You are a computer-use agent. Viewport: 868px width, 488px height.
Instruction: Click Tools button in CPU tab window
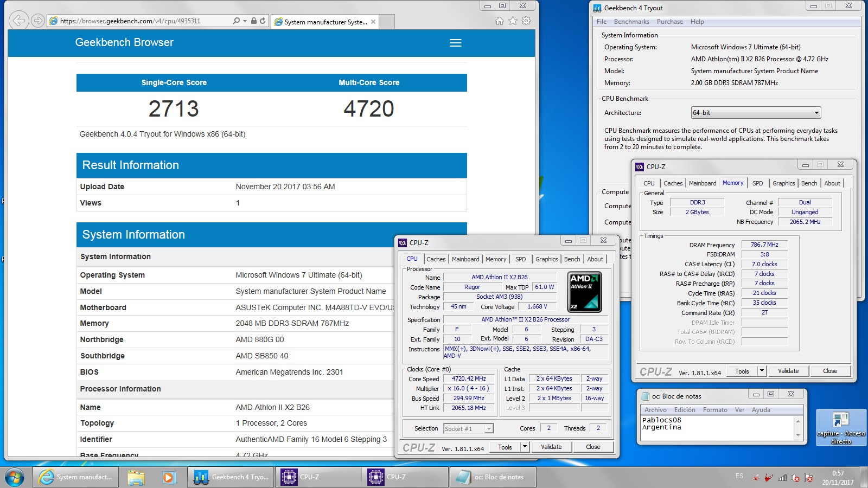pos(505,447)
